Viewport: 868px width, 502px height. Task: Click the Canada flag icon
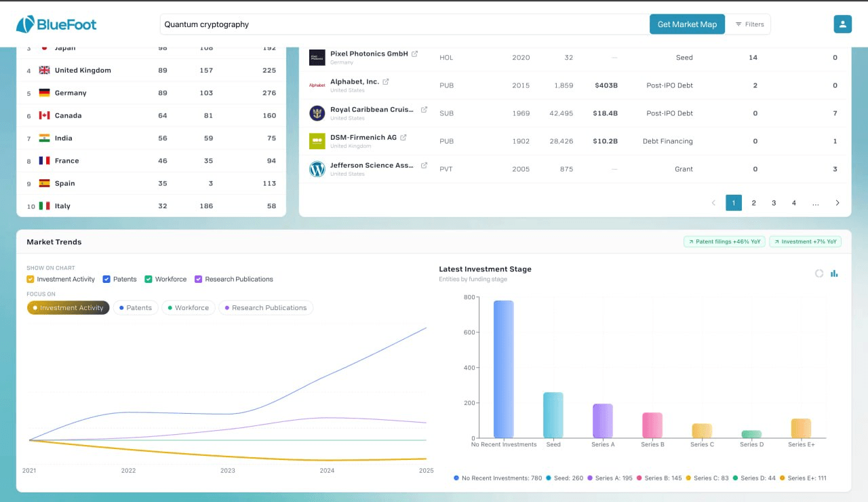click(45, 115)
